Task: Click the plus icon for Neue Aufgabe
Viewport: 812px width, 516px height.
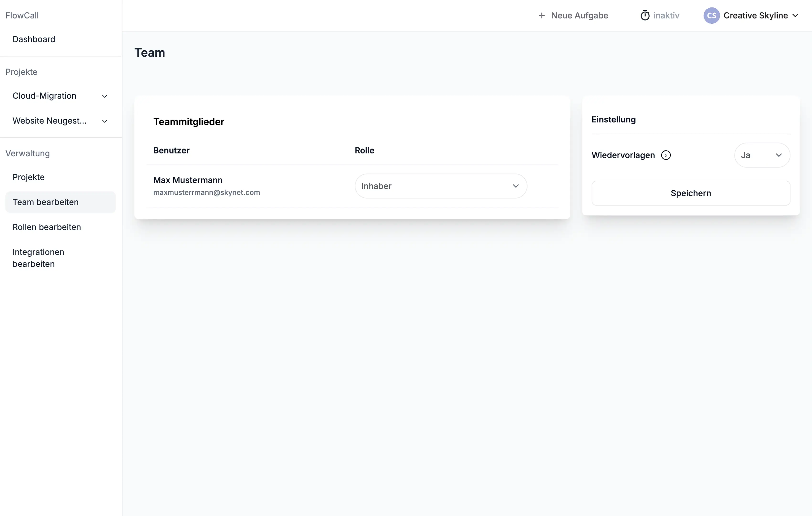Action: pyautogui.click(x=541, y=16)
